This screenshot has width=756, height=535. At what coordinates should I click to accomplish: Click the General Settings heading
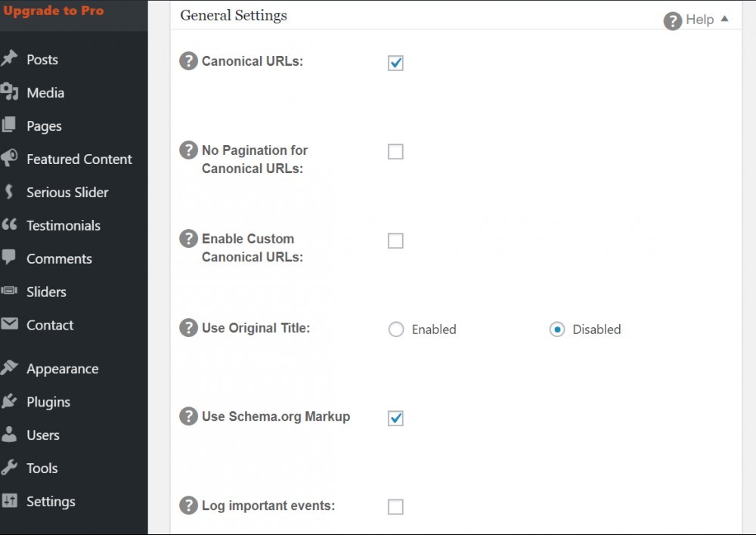(234, 15)
